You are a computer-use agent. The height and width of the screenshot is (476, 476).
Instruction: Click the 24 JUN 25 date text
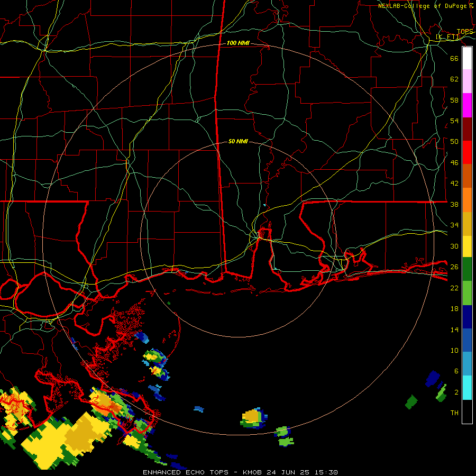coord(288,472)
